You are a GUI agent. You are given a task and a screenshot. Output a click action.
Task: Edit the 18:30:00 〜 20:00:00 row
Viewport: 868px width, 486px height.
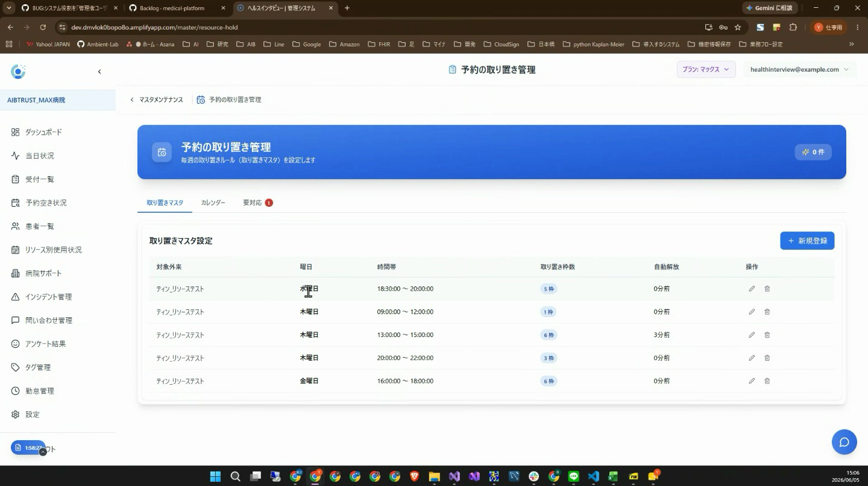(752, 289)
